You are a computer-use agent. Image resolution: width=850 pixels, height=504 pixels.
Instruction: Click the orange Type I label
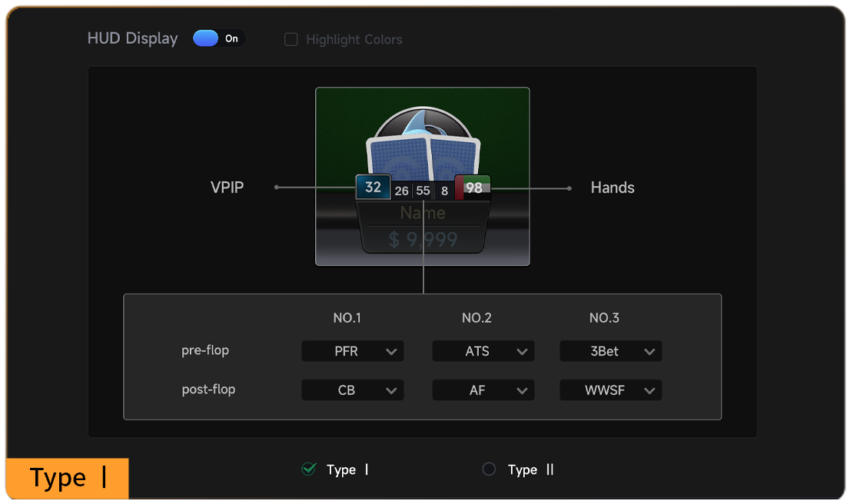tap(68, 478)
